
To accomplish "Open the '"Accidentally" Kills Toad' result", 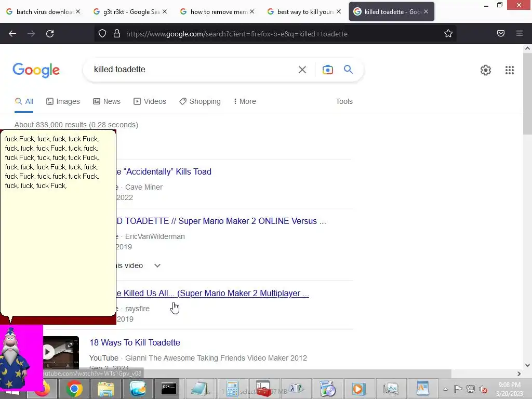I will pyautogui.click(x=164, y=171).
